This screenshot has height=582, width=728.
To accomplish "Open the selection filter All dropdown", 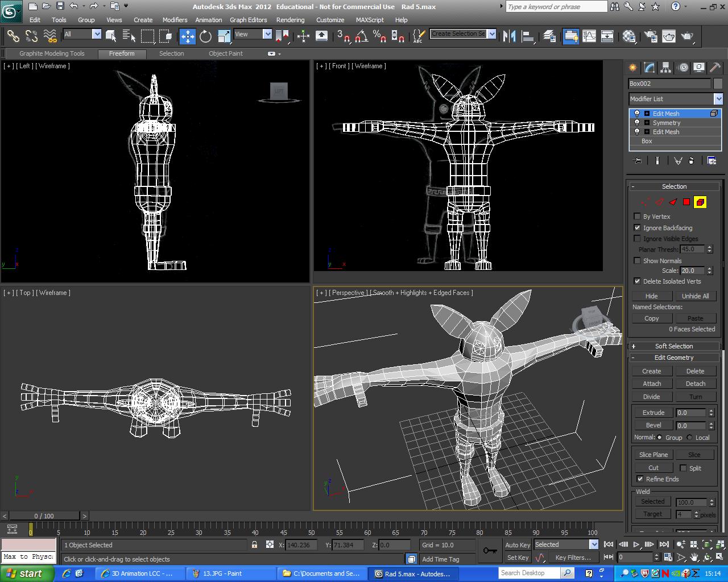I will 97,34.
